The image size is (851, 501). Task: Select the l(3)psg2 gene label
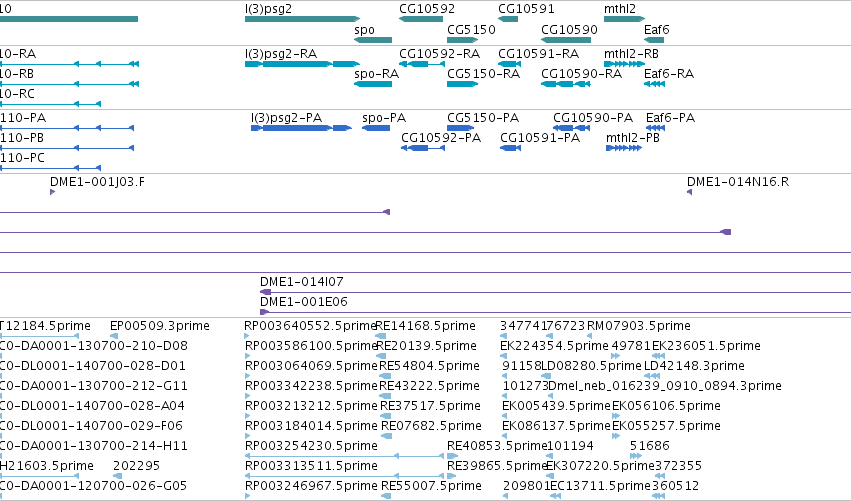[268, 9]
